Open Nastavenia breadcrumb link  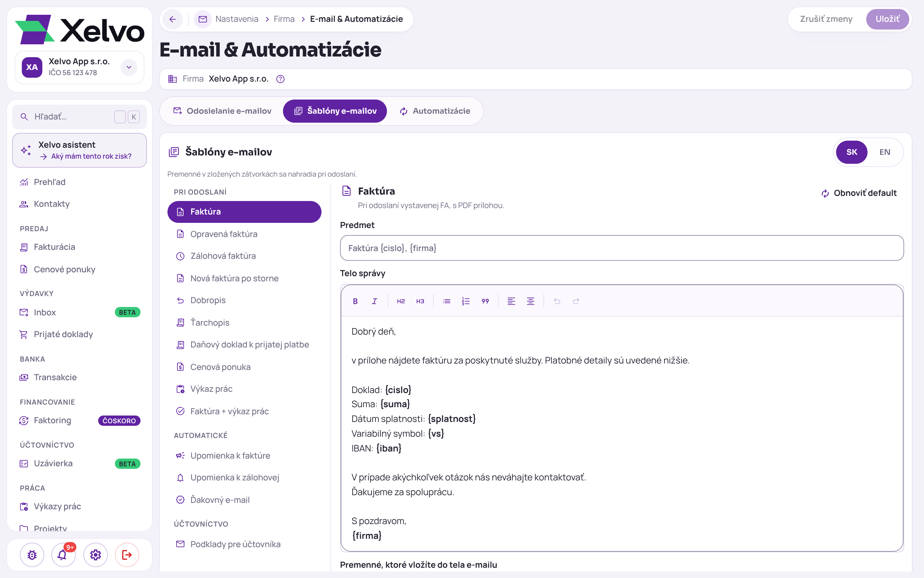pyautogui.click(x=237, y=19)
